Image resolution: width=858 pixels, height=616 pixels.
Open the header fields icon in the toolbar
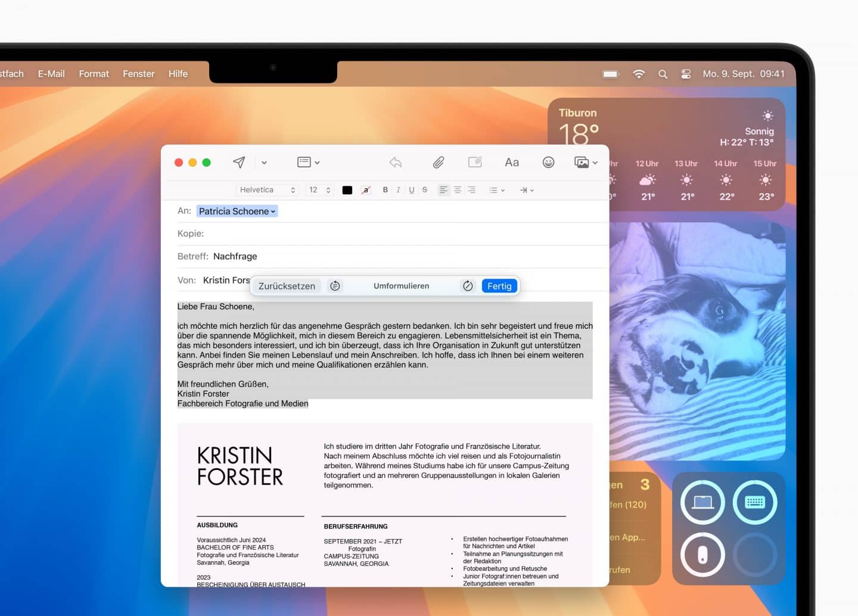(x=304, y=161)
